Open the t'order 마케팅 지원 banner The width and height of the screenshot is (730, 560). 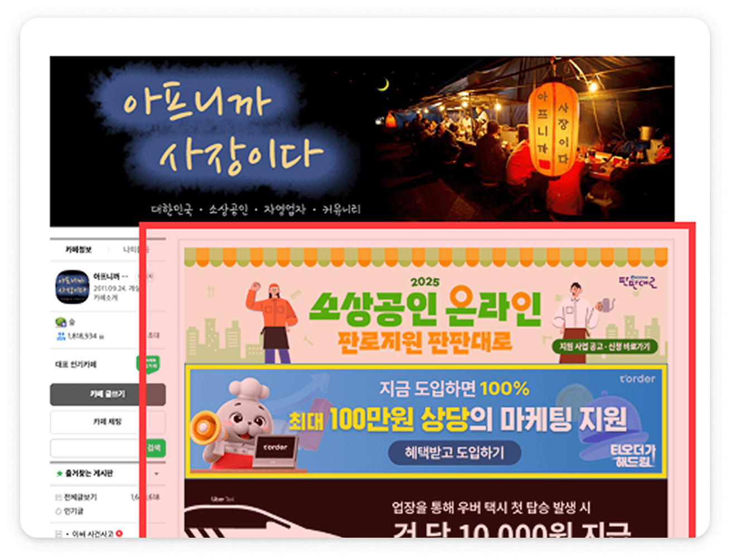426,421
